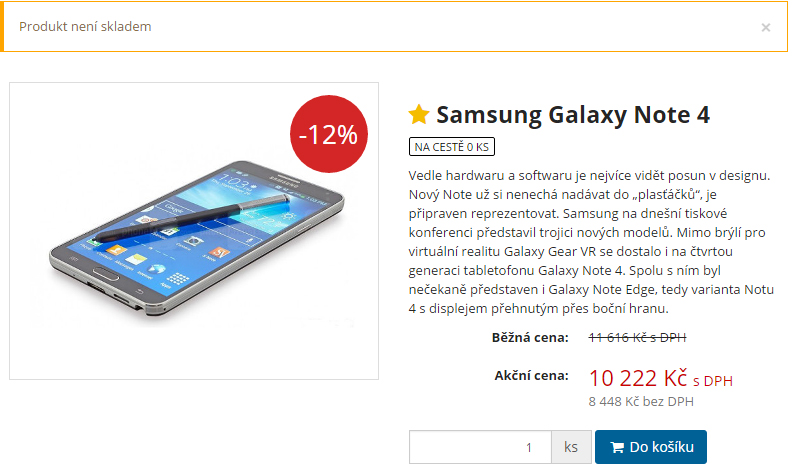This screenshot has width=800, height=470.
Task: Click the crossed-out price 11 616 Kč
Action: (637, 338)
